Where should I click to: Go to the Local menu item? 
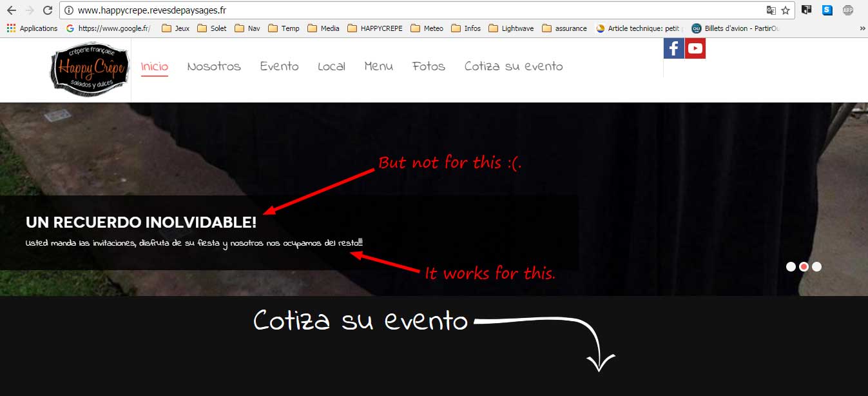tap(332, 66)
